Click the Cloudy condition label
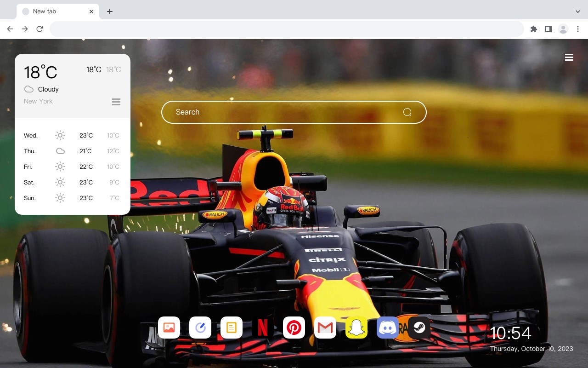 pyautogui.click(x=48, y=89)
